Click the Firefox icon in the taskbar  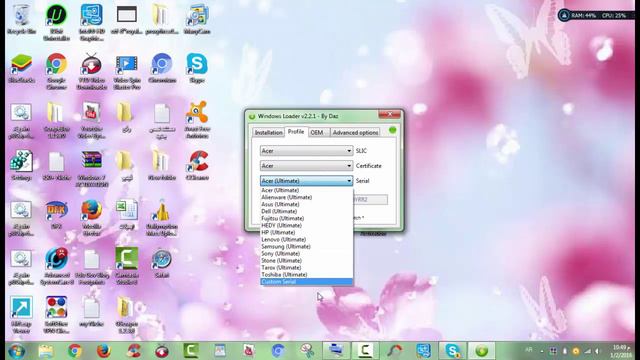click(104, 351)
